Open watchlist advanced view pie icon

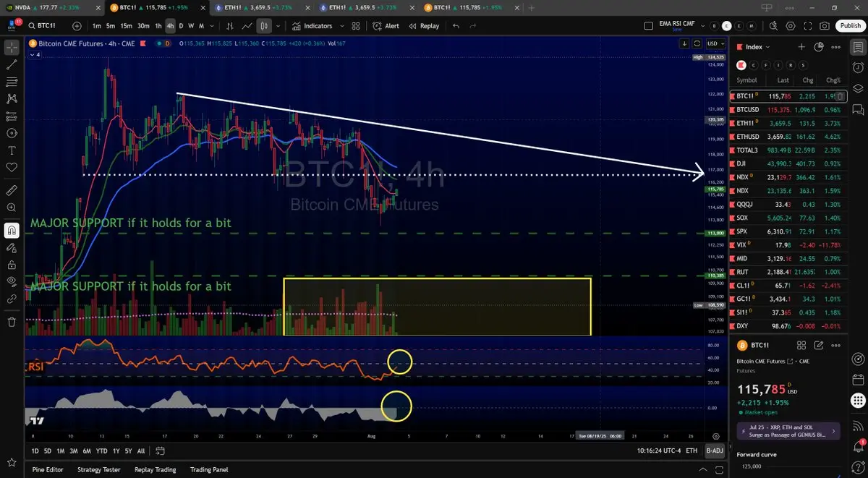coord(819,46)
